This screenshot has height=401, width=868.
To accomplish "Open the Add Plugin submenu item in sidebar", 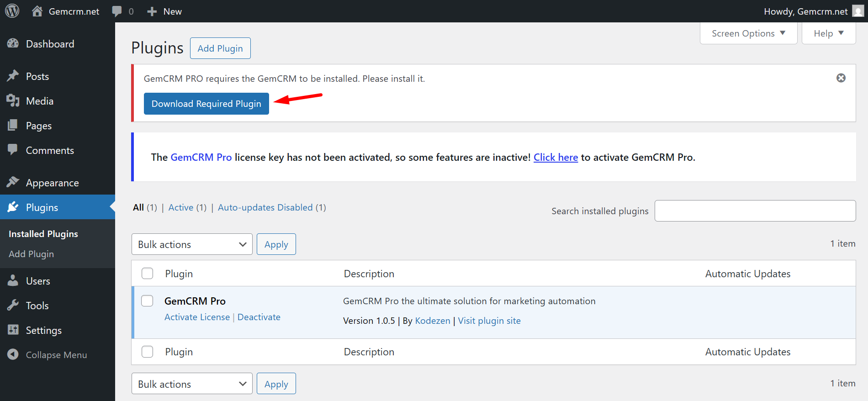I will [31, 254].
